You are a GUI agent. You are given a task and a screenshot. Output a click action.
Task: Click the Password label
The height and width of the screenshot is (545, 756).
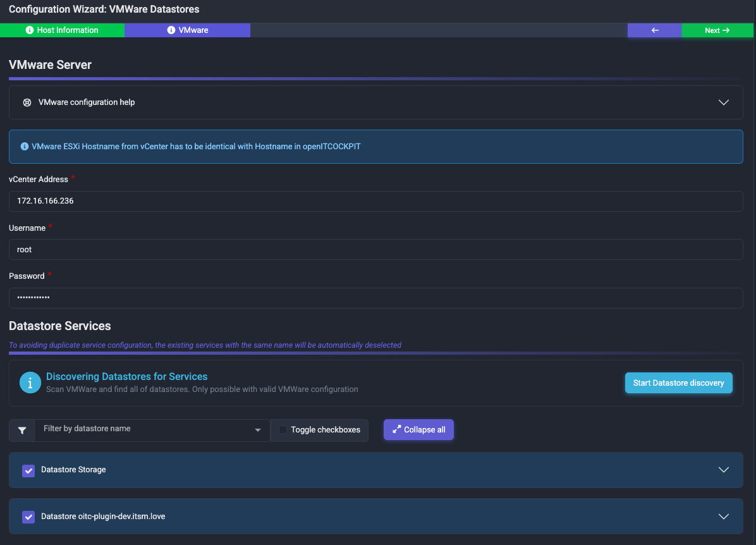click(27, 276)
